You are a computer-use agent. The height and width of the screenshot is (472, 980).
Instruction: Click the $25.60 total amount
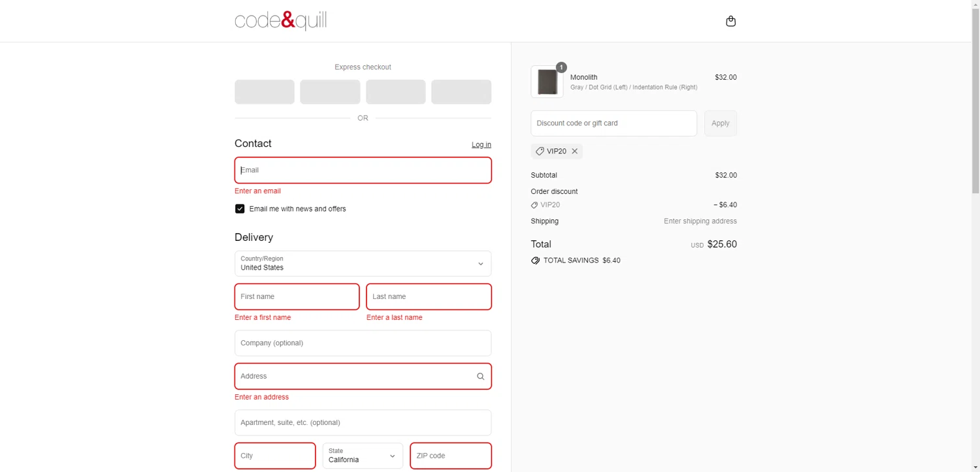point(722,244)
